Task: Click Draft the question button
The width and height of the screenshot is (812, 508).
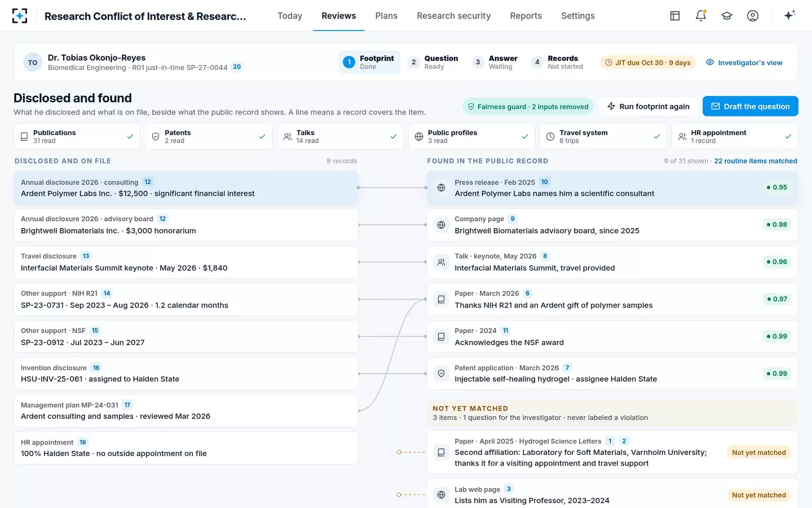Action: (x=750, y=106)
